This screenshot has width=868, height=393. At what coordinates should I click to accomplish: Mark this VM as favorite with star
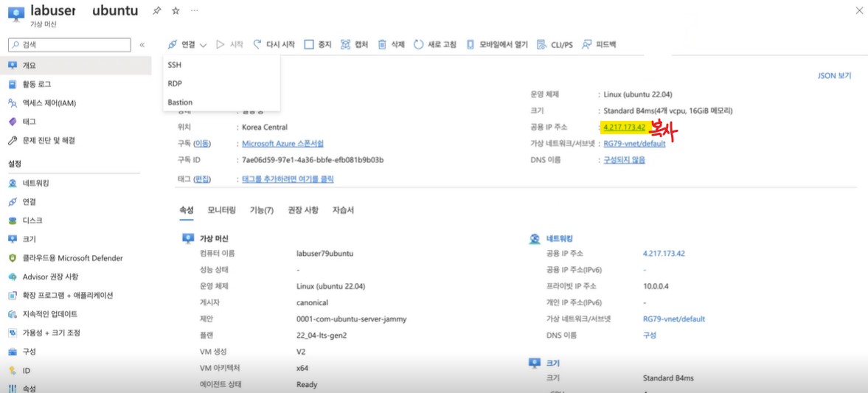coord(176,11)
